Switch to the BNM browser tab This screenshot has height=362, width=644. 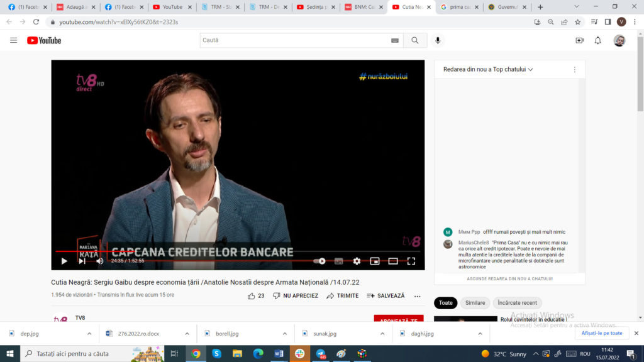click(x=364, y=7)
